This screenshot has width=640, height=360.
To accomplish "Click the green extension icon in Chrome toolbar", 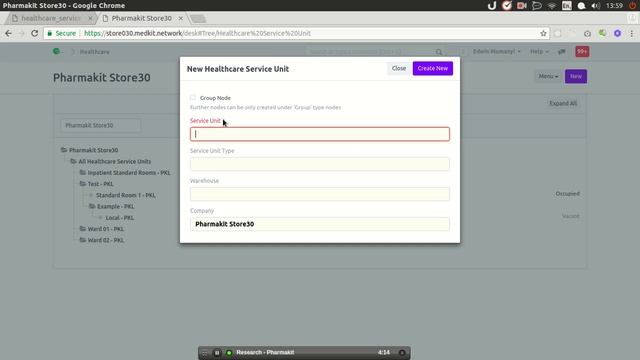I will tap(602, 33).
